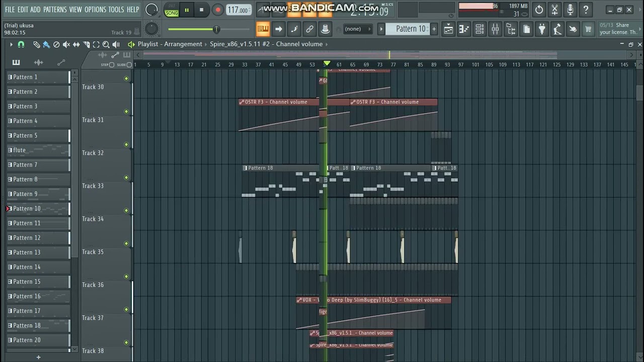Screen dimensions: 644x362
Task: Show automation clips in picker panel
Action: (61, 62)
